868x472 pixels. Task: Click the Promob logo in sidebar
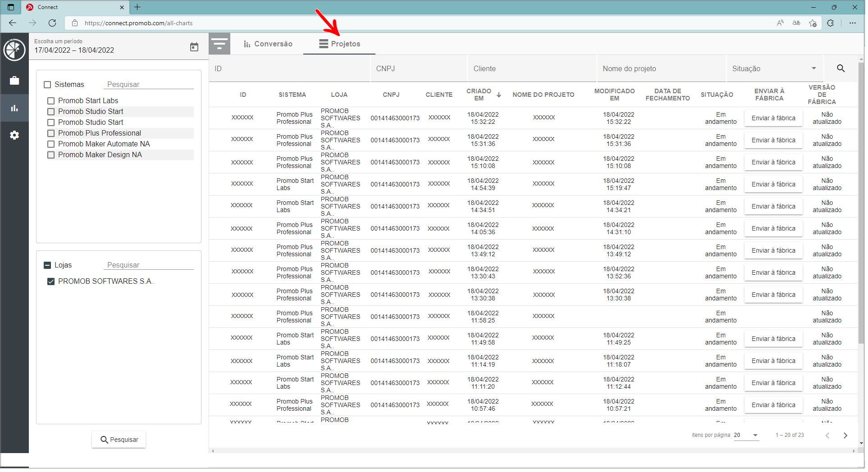coord(14,50)
